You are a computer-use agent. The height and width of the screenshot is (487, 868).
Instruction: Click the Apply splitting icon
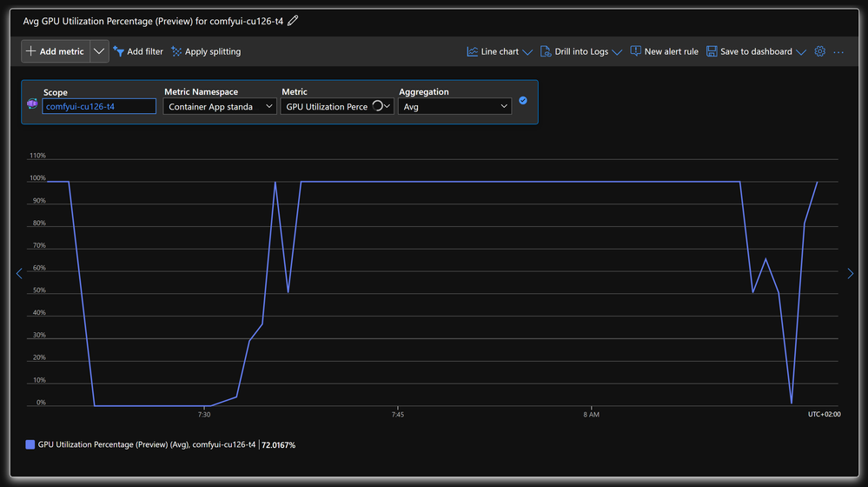pyautogui.click(x=176, y=51)
